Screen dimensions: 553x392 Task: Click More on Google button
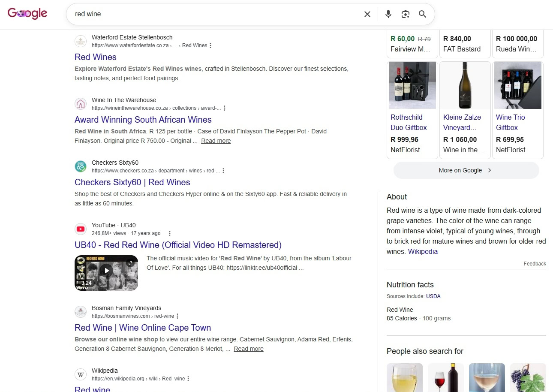(466, 170)
